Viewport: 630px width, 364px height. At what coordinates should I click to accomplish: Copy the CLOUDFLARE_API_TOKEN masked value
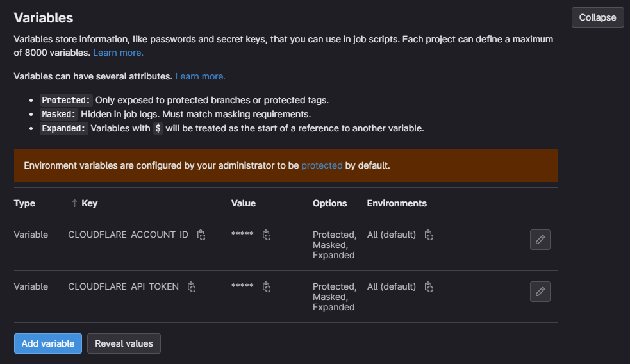[267, 286]
